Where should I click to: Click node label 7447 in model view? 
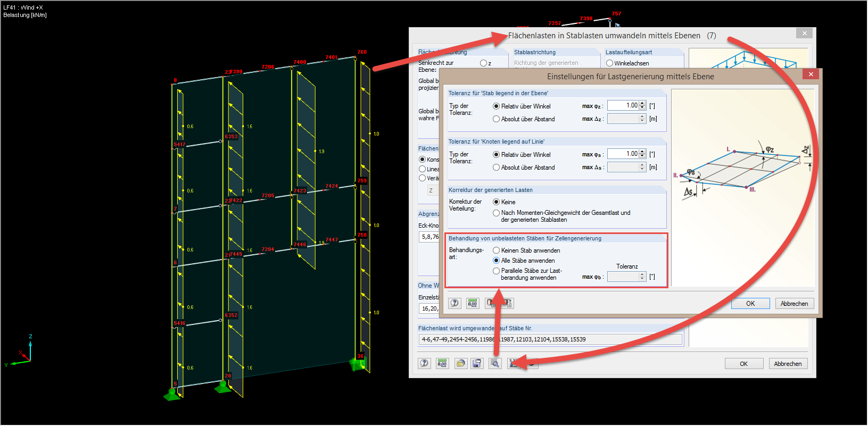click(x=332, y=240)
